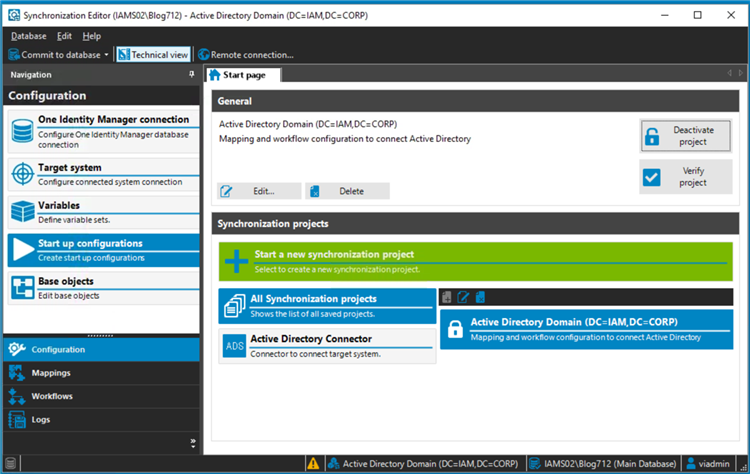Viewport: 750px width, 474px height.
Task: Click the Delete project button
Action: point(347,191)
